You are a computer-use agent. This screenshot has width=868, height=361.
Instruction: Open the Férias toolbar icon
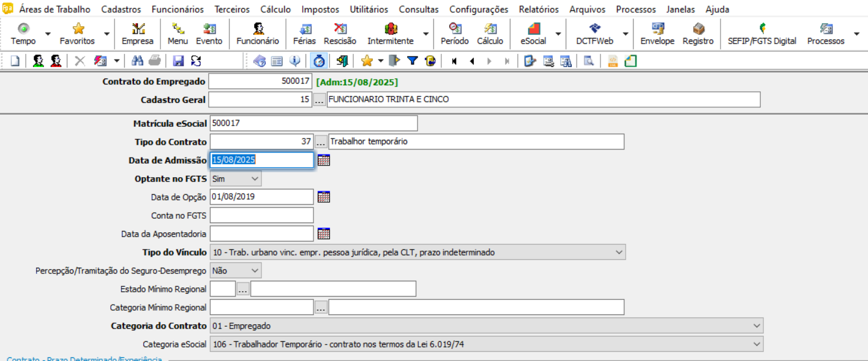(x=304, y=34)
